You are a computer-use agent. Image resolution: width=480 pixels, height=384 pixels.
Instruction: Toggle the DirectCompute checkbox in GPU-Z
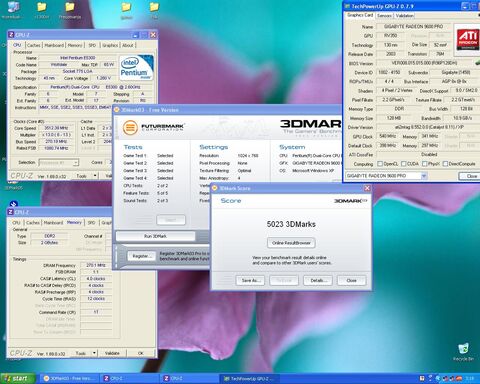[445, 164]
